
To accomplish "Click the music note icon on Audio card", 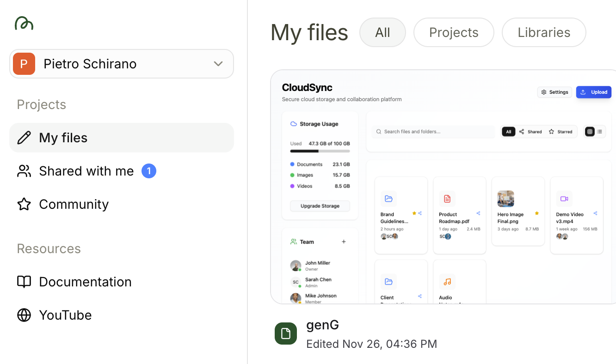I will pyautogui.click(x=447, y=282).
